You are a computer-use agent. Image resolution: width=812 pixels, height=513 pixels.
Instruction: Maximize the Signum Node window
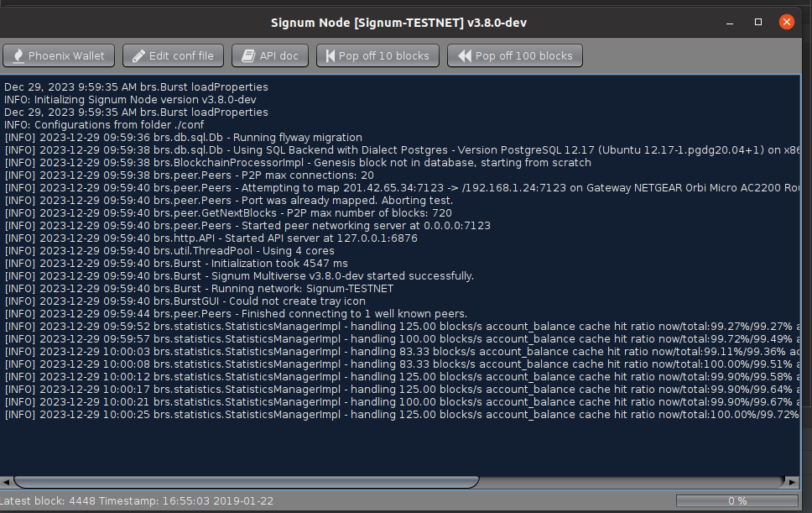758,22
